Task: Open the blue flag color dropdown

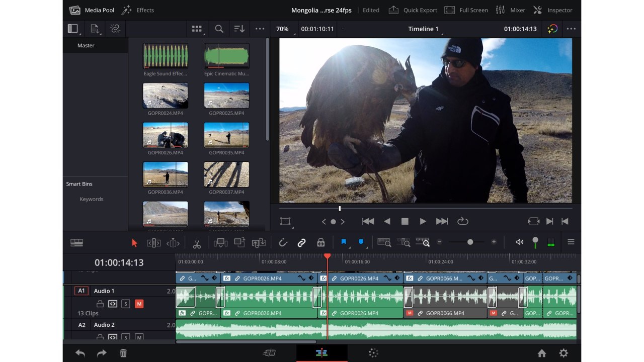Action: 345,242
